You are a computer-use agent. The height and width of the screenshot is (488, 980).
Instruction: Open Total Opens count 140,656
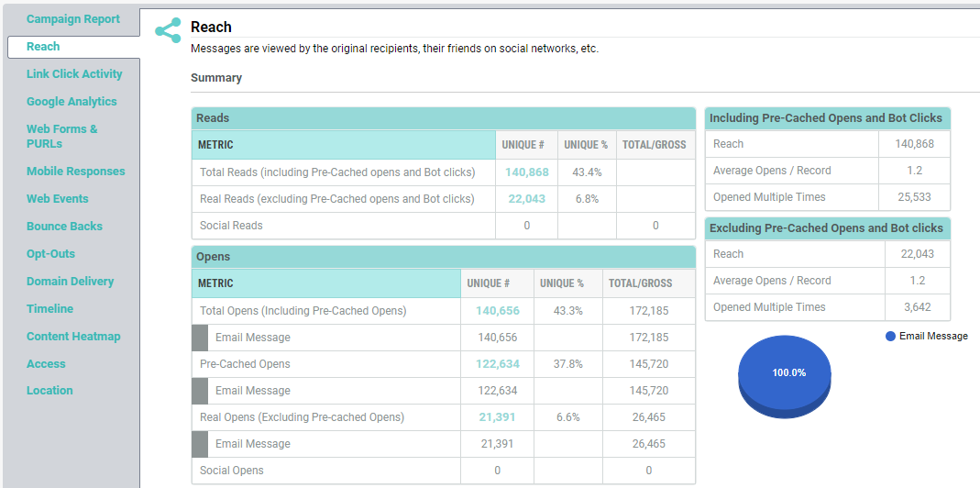coord(497,311)
